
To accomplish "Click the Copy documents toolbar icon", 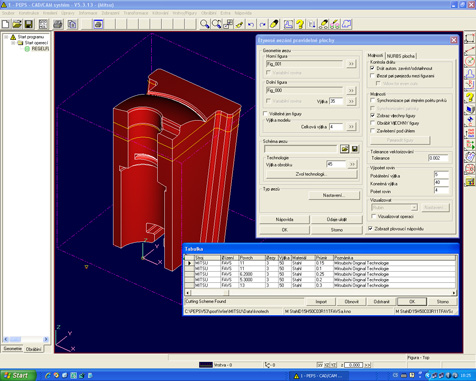I will 72,24.
